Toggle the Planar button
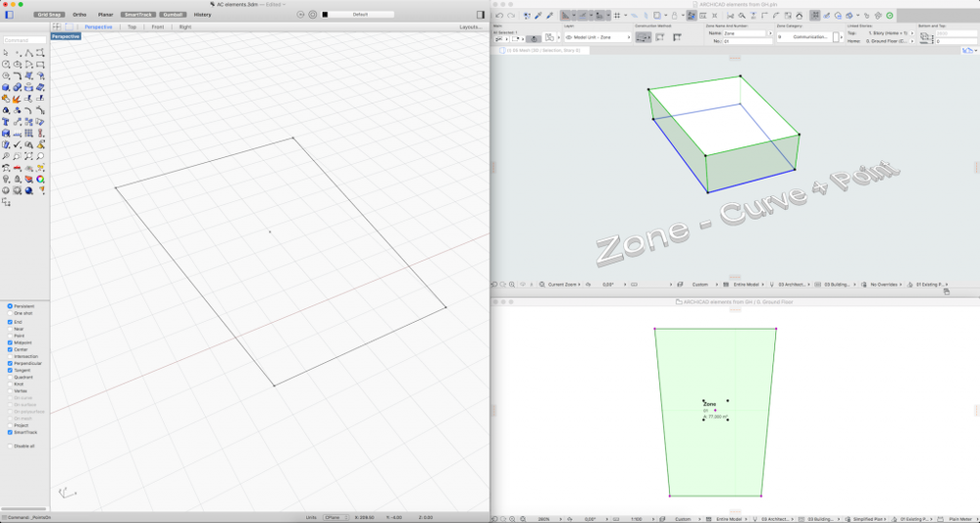Screen dimensions: 980x523 (x=106, y=15)
